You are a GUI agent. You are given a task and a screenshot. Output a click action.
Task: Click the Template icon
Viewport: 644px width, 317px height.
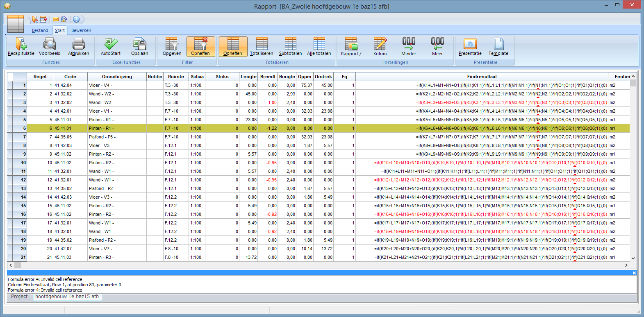[498, 47]
